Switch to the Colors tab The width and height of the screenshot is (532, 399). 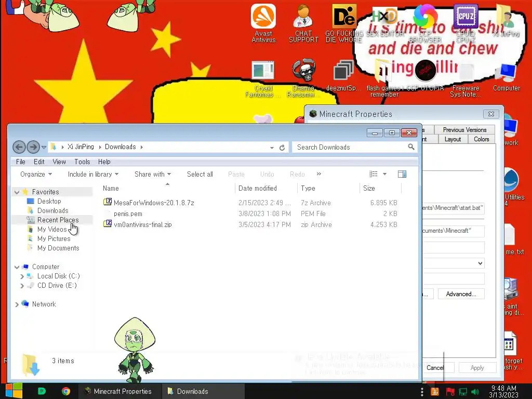coord(481,139)
